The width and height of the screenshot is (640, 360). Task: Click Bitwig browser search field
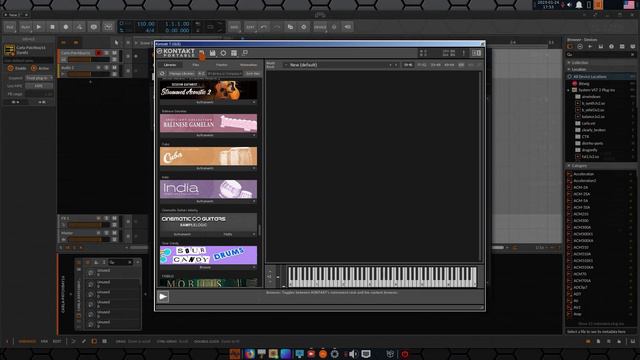pos(601,54)
